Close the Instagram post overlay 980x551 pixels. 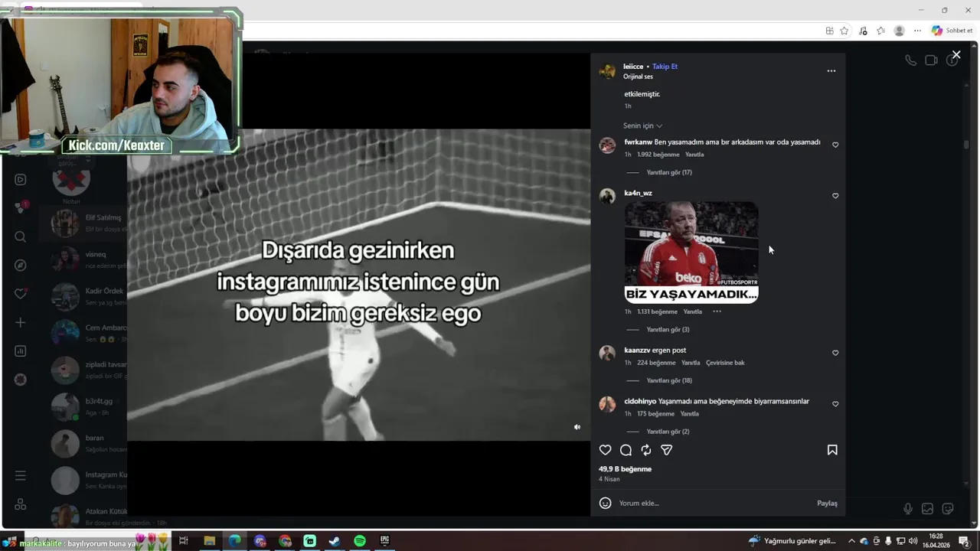(956, 54)
